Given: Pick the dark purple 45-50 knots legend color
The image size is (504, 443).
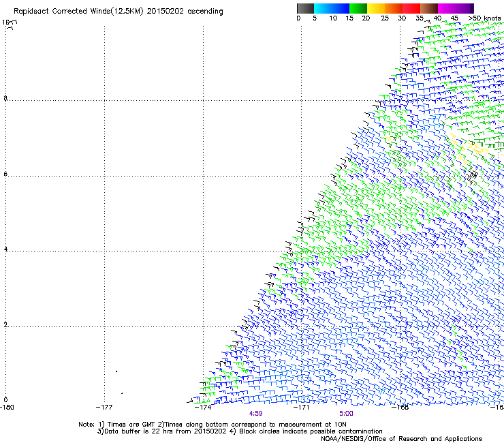Looking at the screenshot, I should tap(464, 8).
